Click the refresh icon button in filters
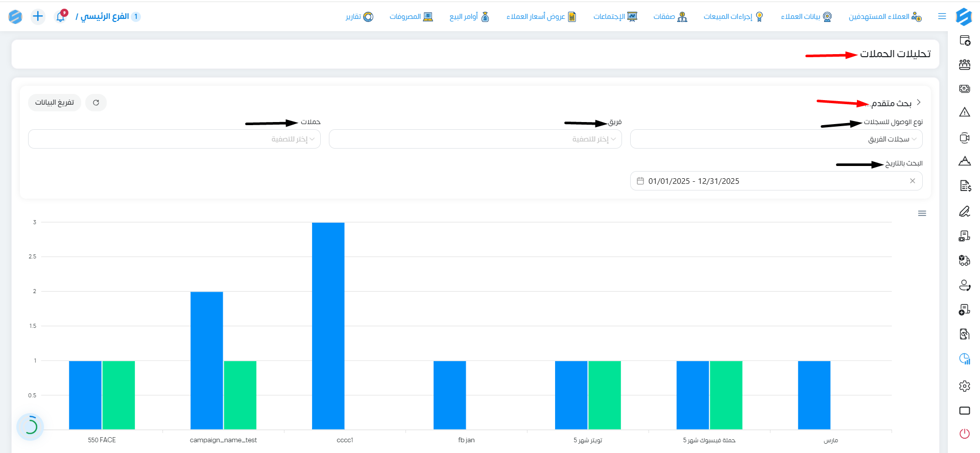This screenshot has height=453, width=980. (x=96, y=103)
